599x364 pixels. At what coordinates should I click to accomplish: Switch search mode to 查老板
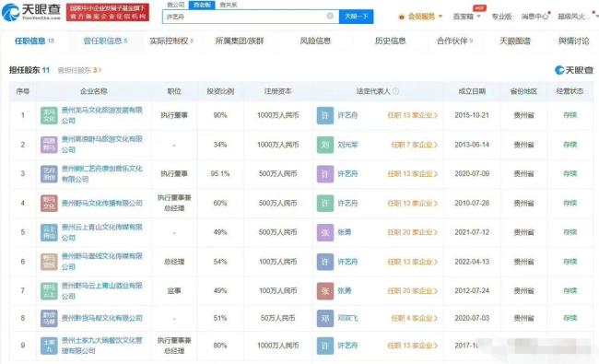point(202,5)
